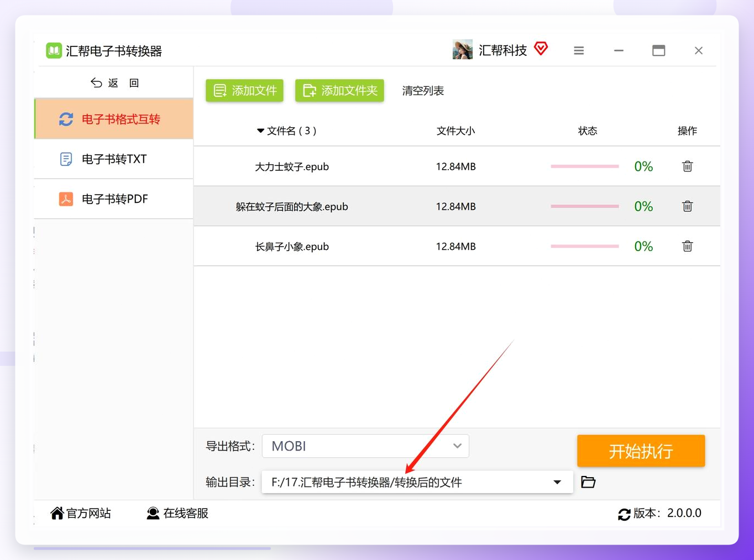Switch to 电子书转TXT mode

coord(114,159)
